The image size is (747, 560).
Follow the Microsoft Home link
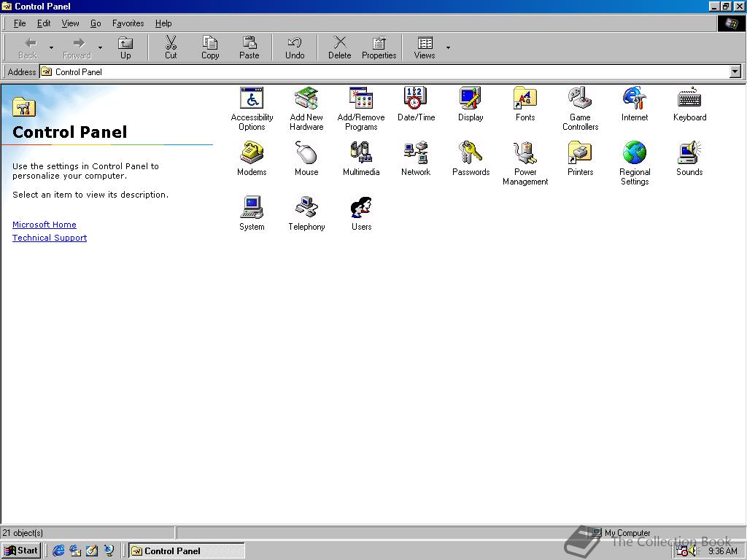(44, 225)
